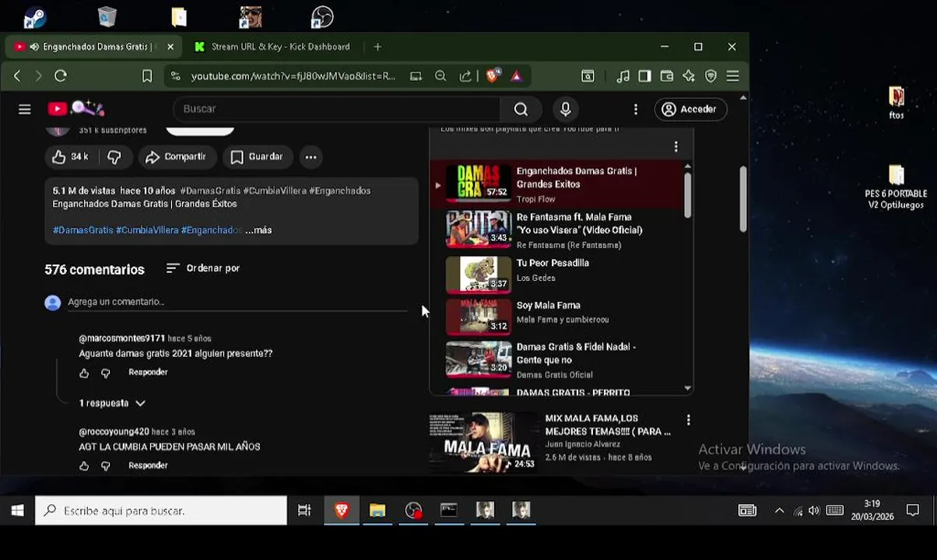Play Re Fantasma Yo uso Visera thumbnail
This screenshot has width=937, height=560.
(x=478, y=229)
